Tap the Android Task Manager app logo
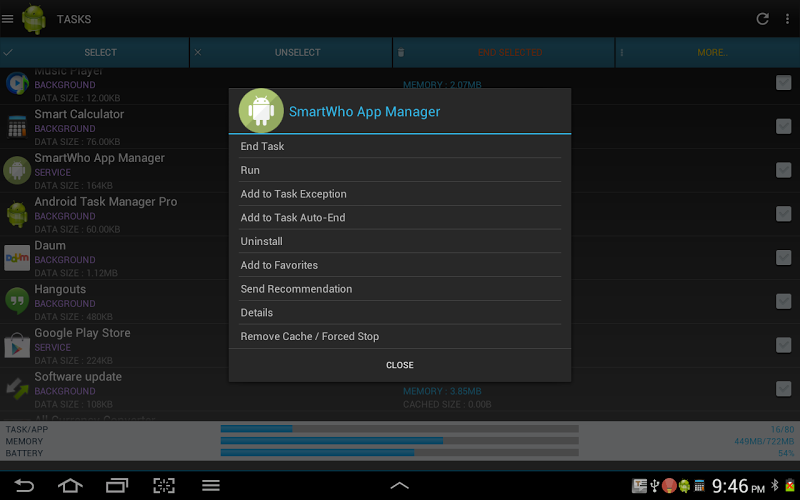Screen dimensions: 800x500 click(34, 19)
